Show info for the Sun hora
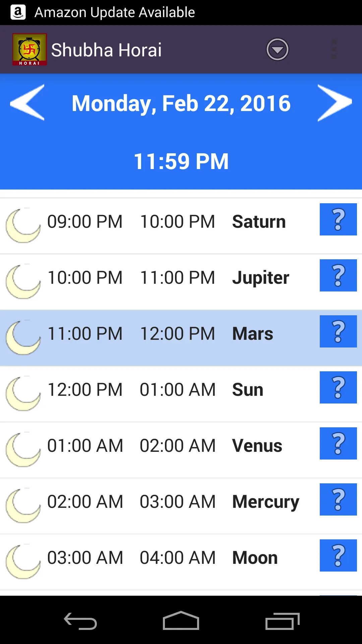This screenshot has width=362, height=644. (x=338, y=387)
